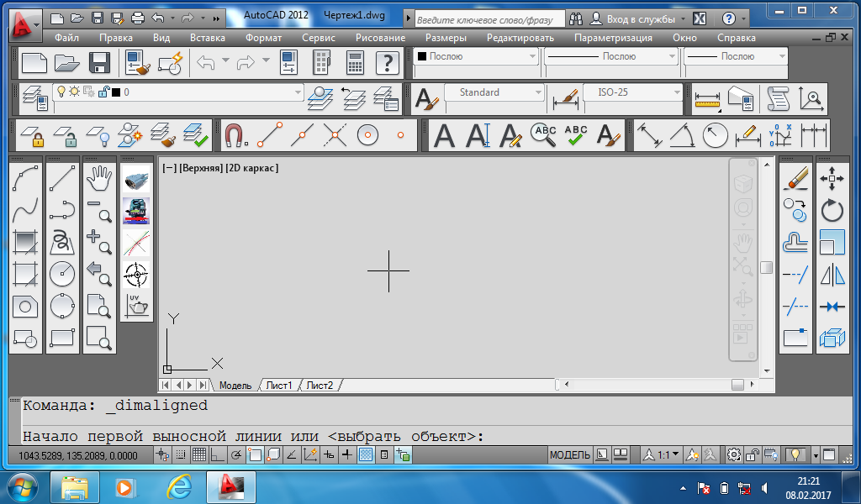Click the Help question mark icon
The width and height of the screenshot is (861, 504).
point(386,62)
